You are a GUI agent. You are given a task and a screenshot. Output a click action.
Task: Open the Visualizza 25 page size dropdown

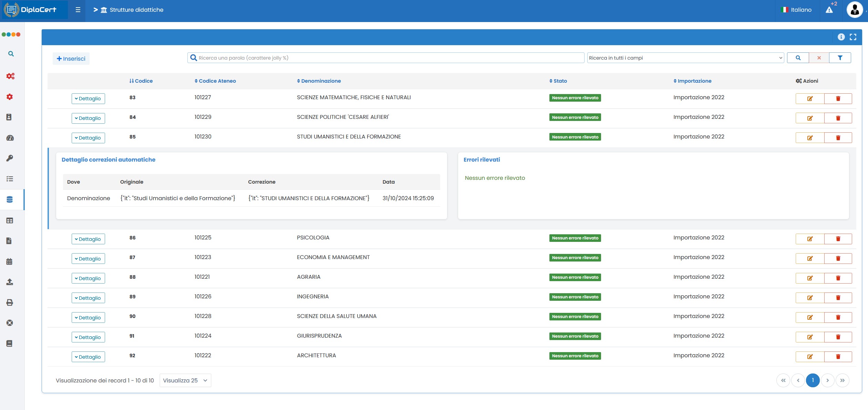click(185, 380)
